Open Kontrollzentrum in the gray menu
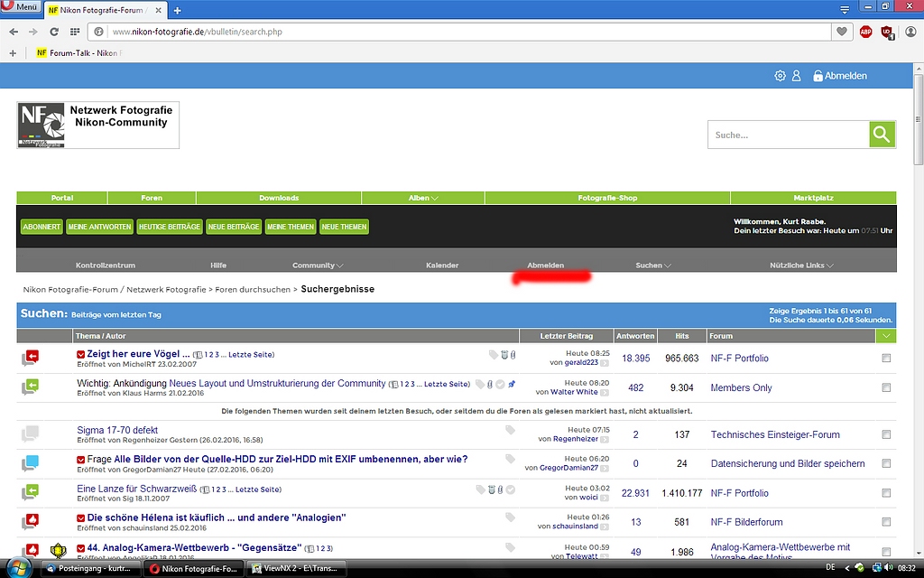Viewport: 924px width, 578px height. (106, 266)
